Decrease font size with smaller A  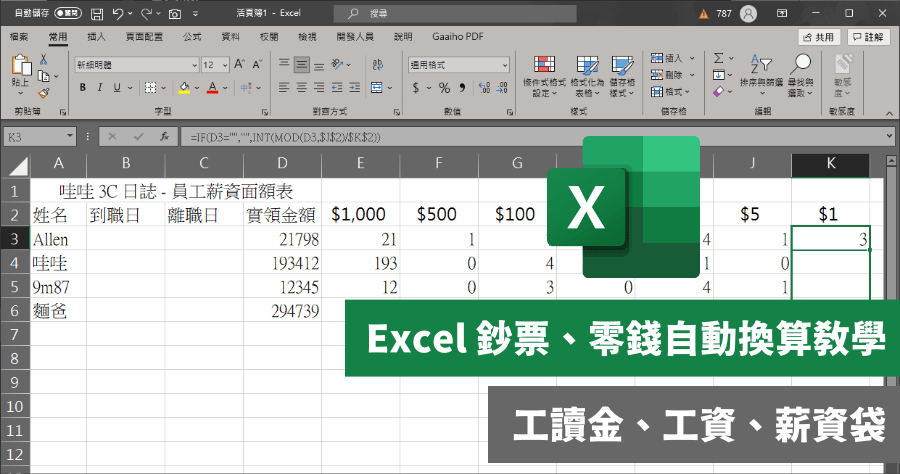pos(257,64)
